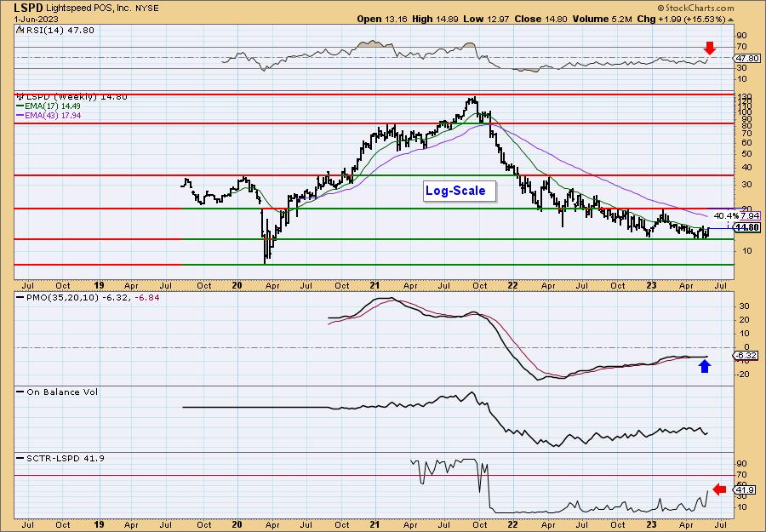Click the Open 13.16 value
Viewport: 766px width, 532px height.
pos(382,19)
